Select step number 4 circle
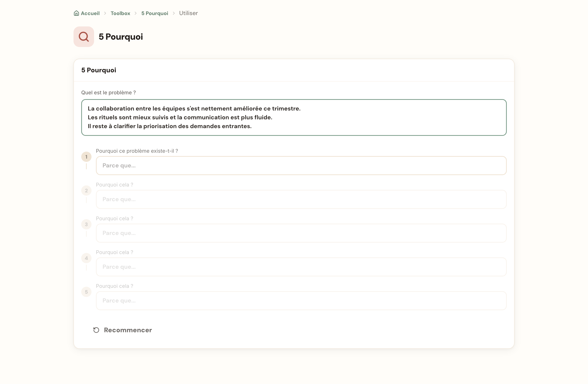Image resolution: width=588 pixels, height=384 pixels. coord(87,258)
